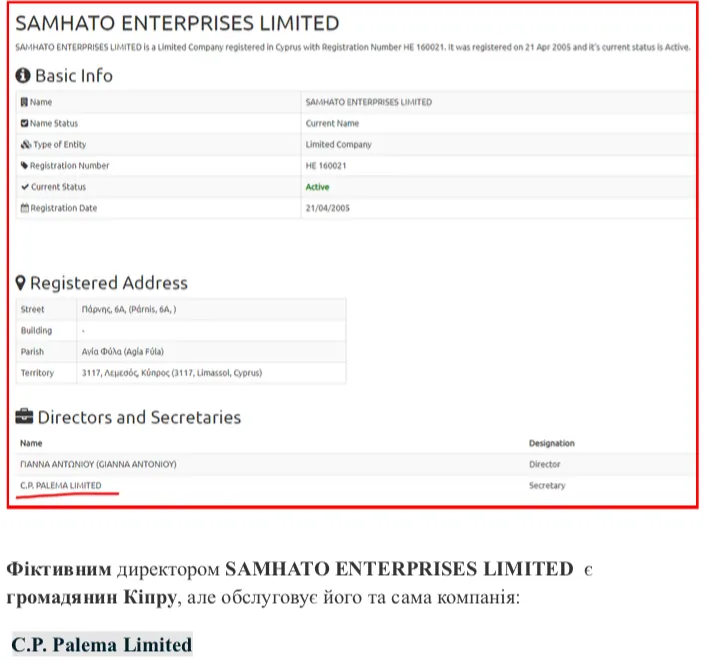Click the Basic Info circle icon
This screenshot has height=666, width=709.
(23, 76)
